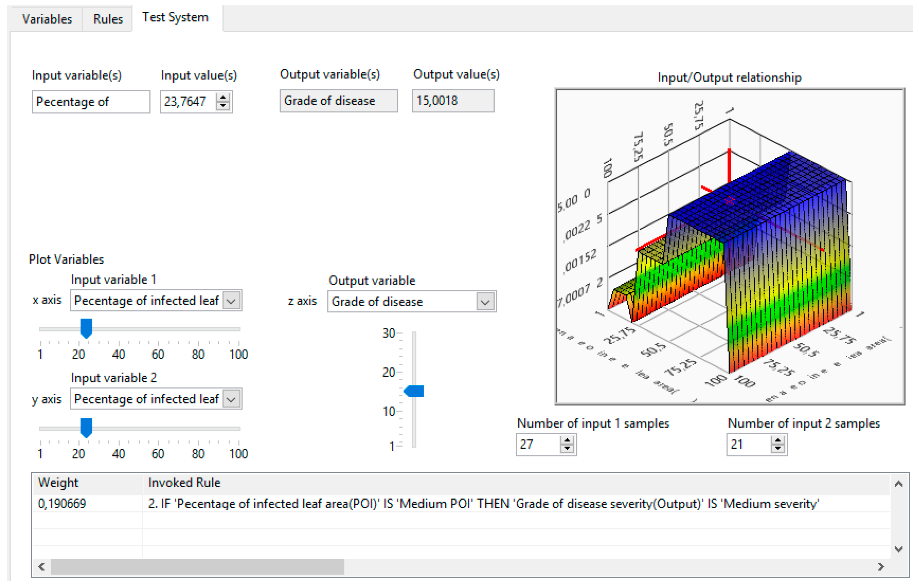Switch to the Variables tab
The image size is (919, 588).
tap(47, 19)
